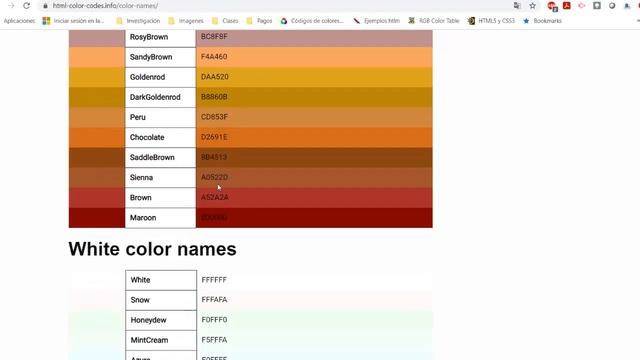Click the SaddleBrown left color swatch
This screenshot has height=360, width=640.
tap(97, 157)
